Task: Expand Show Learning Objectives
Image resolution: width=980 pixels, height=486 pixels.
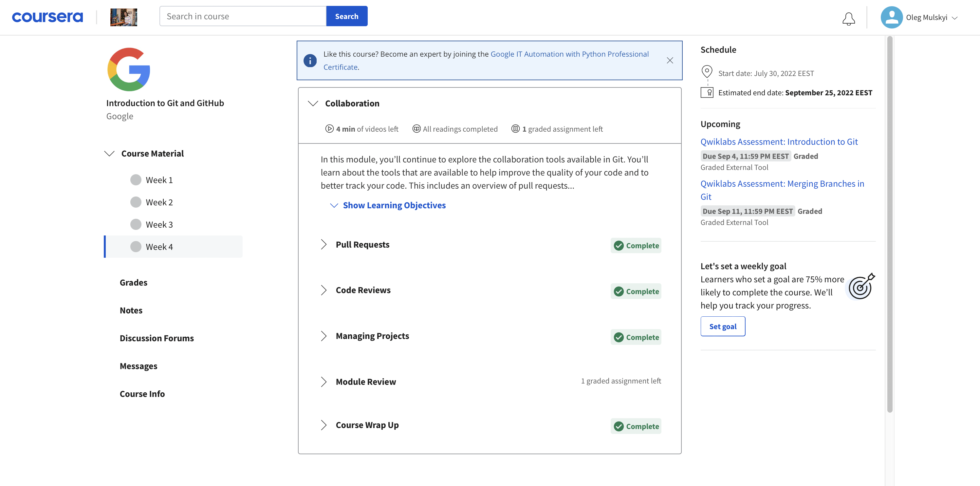Action: click(x=388, y=205)
